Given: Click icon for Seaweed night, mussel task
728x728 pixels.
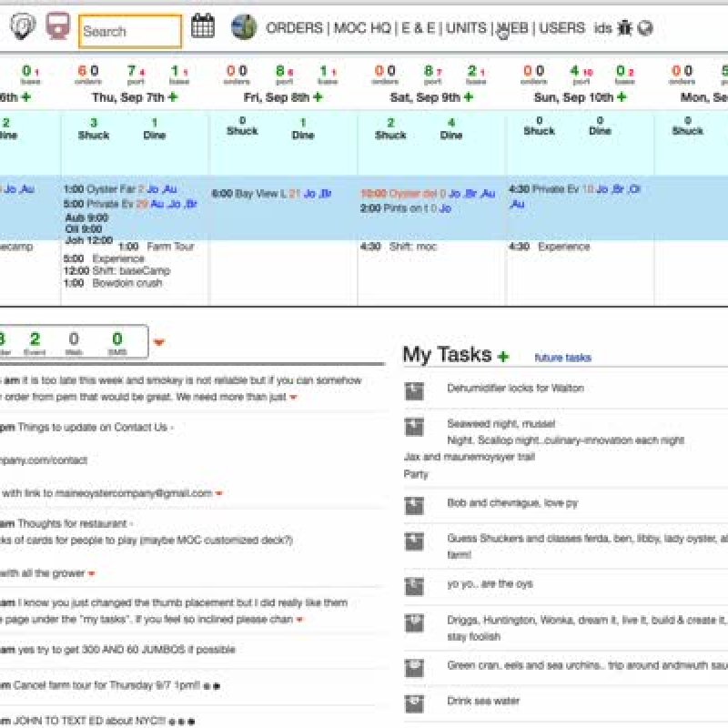Looking at the screenshot, I should tap(414, 427).
